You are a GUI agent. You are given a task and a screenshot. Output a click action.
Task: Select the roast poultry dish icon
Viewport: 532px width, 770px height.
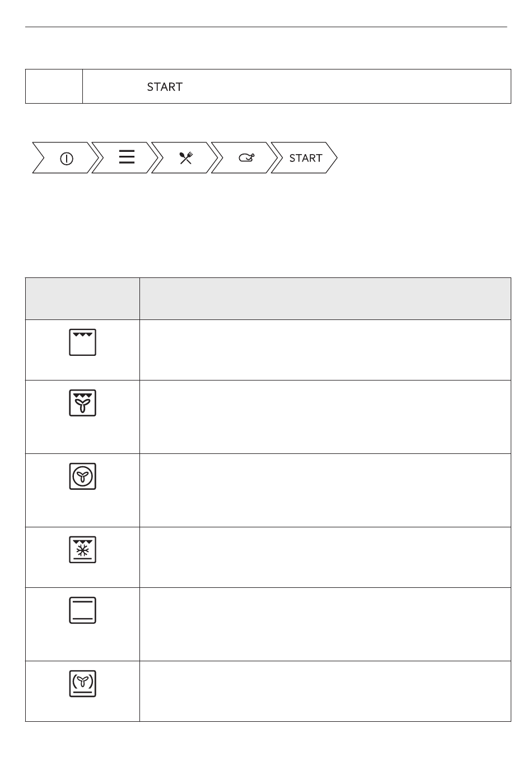click(x=246, y=158)
